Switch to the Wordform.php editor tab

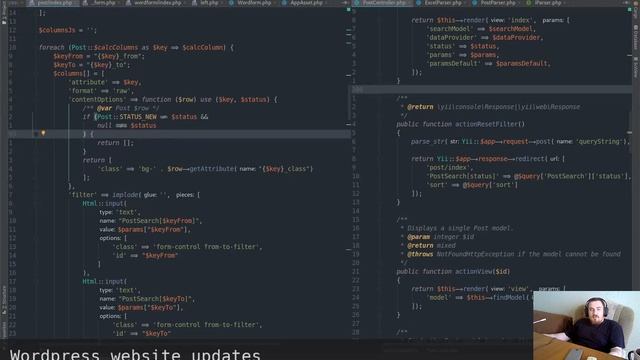point(251,2)
